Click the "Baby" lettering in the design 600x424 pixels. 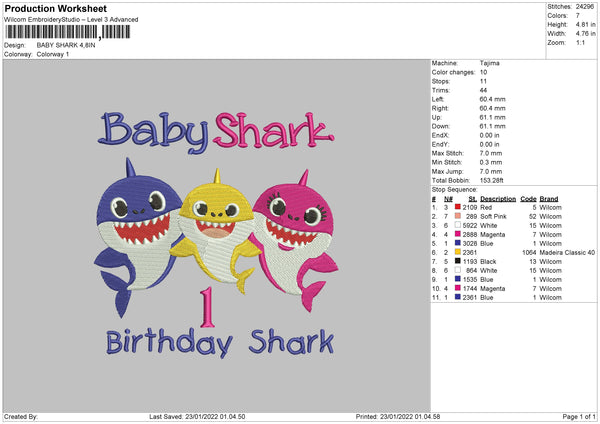coord(153,132)
